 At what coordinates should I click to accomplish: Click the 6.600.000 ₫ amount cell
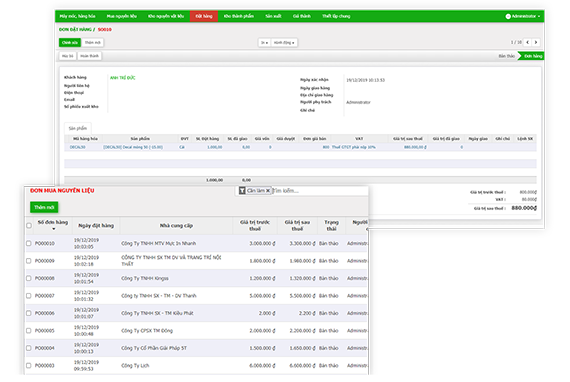coord(302,366)
